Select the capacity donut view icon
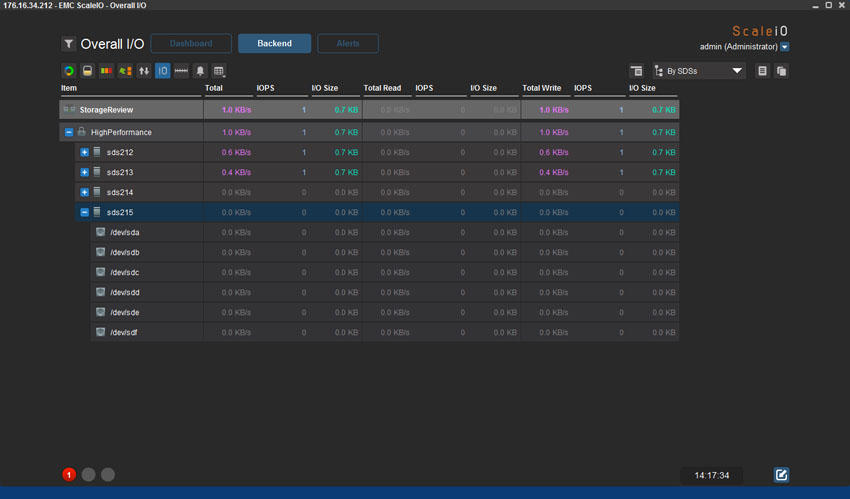This screenshot has height=499, width=850. click(69, 71)
